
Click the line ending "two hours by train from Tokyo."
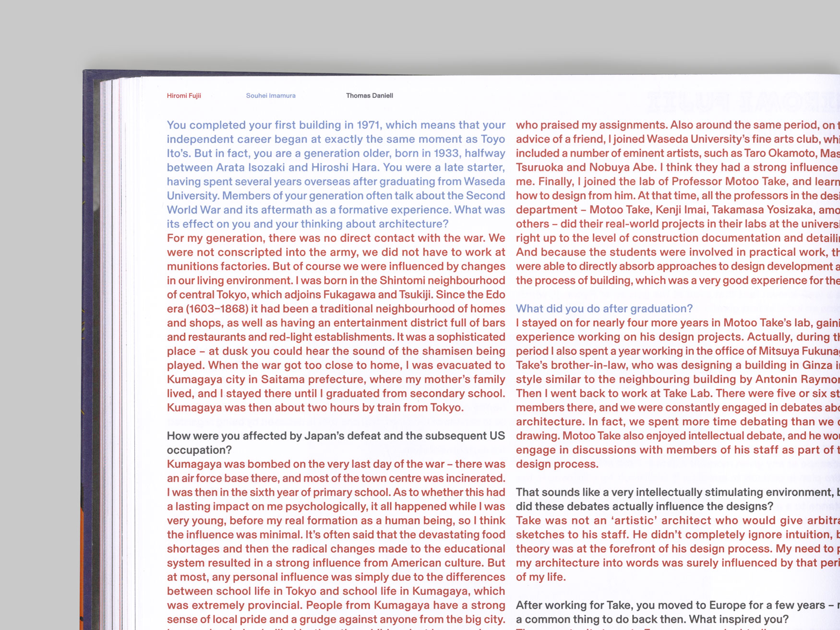[x=315, y=408]
